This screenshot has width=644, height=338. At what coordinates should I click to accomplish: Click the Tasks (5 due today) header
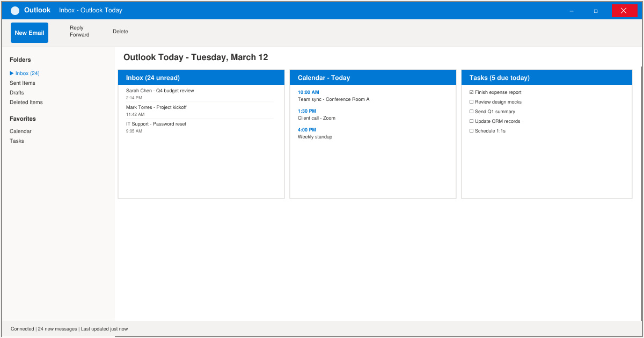pos(547,77)
